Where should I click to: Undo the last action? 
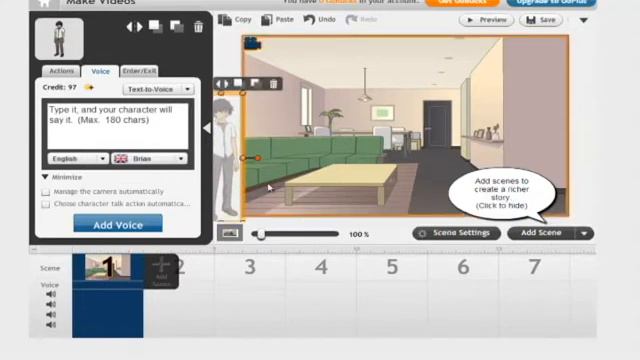(309, 19)
